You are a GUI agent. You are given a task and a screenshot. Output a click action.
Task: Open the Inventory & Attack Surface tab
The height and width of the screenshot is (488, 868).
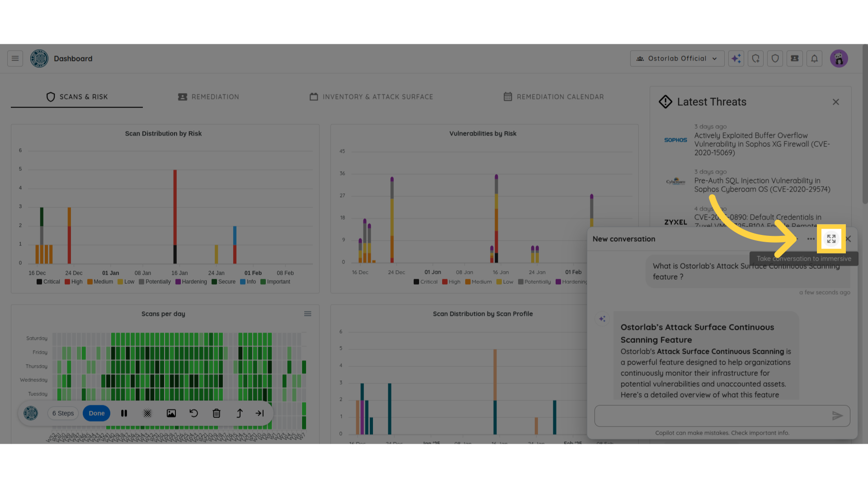371,97
